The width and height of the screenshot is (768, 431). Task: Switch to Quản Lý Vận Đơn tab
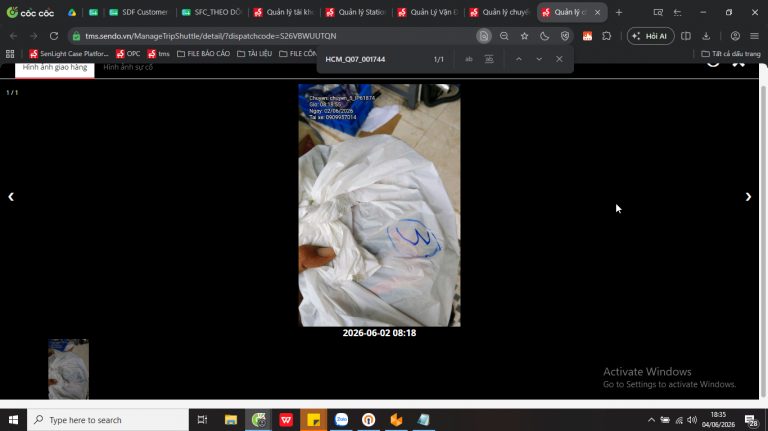click(428, 12)
